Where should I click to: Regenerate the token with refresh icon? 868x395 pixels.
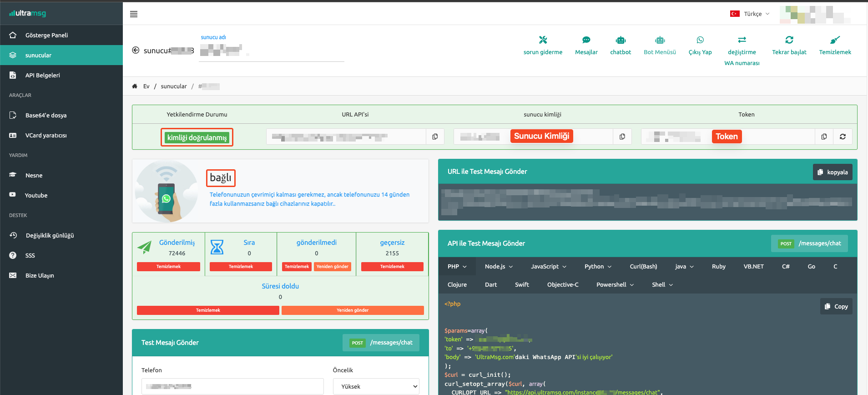pos(843,137)
